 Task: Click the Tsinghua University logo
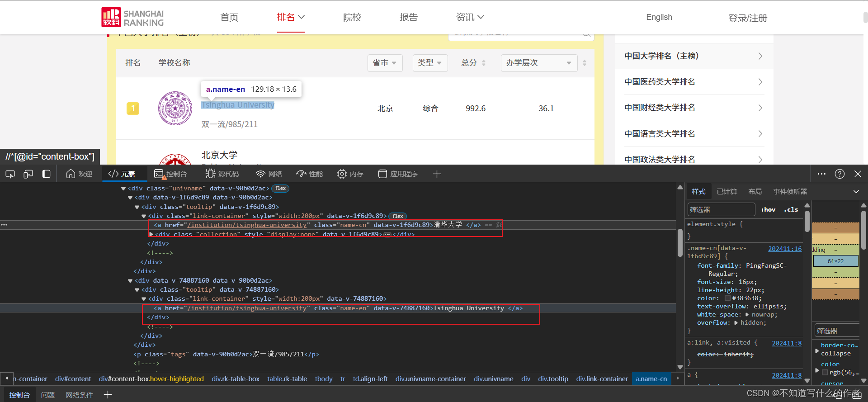175,109
